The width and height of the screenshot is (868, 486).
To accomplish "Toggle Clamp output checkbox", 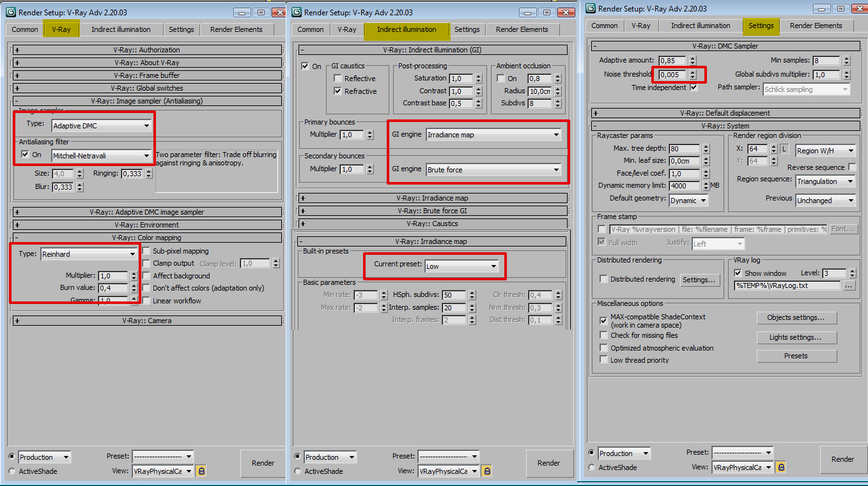I will point(146,263).
